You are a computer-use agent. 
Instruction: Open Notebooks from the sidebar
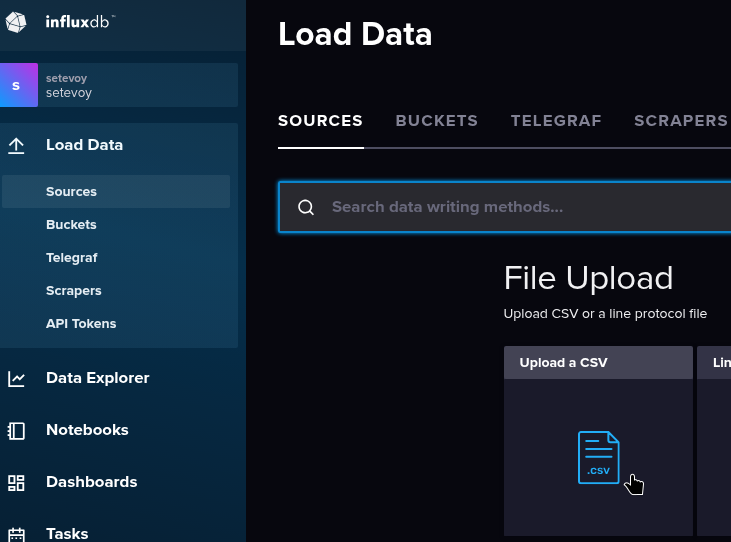87,430
